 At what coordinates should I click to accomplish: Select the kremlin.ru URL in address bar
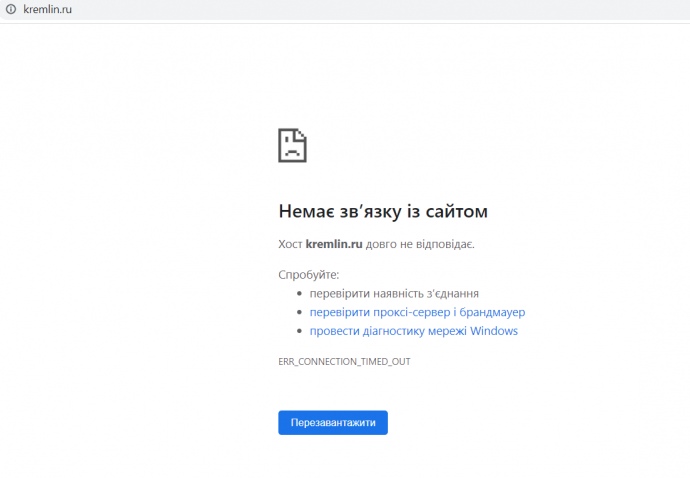(x=47, y=9)
